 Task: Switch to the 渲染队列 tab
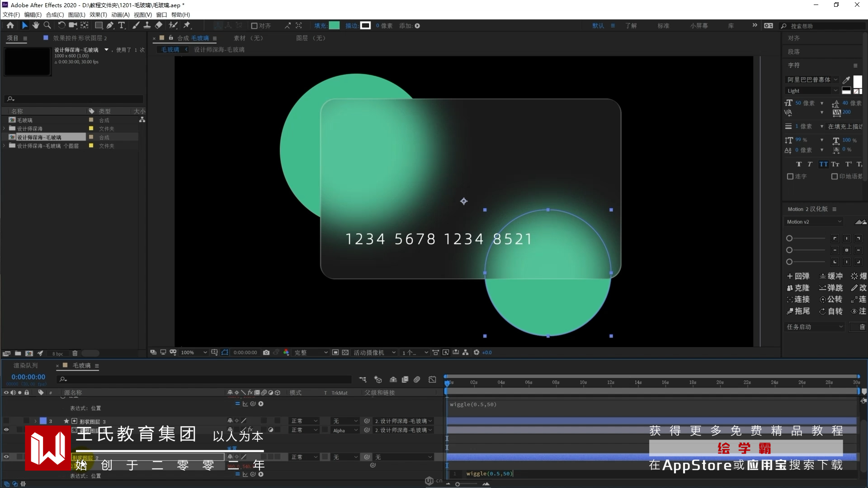click(25, 366)
